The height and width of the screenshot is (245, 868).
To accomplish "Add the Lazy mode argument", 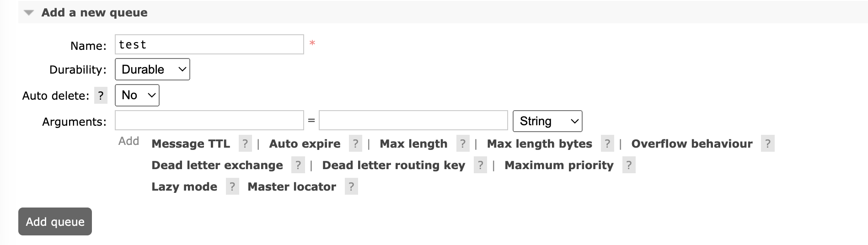I will (184, 186).
